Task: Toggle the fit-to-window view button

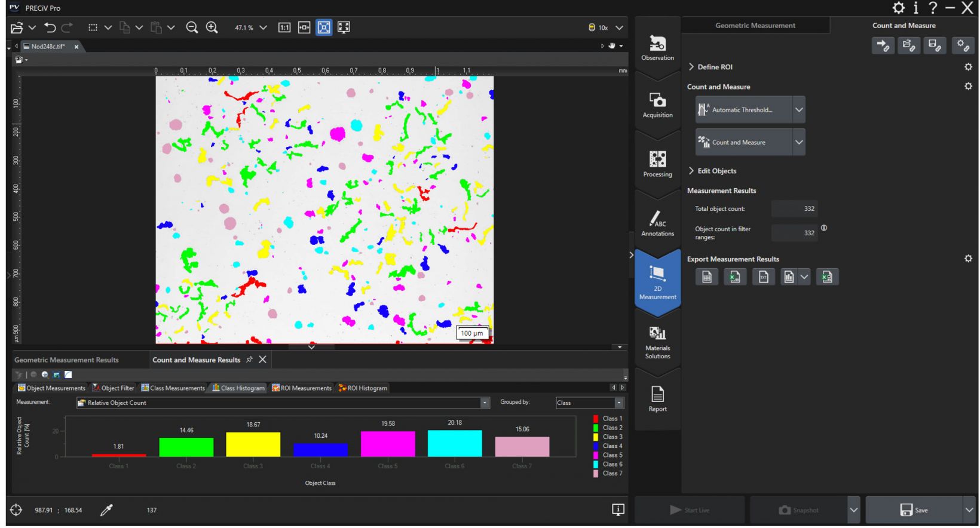Action: point(324,27)
